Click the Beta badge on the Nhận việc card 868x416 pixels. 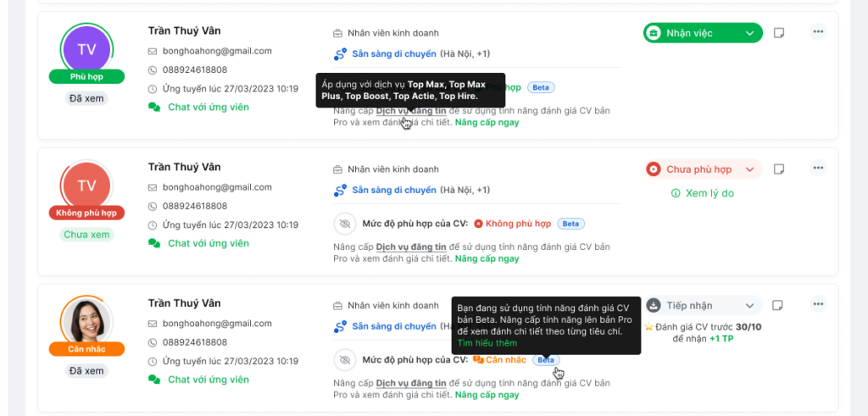point(541,87)
